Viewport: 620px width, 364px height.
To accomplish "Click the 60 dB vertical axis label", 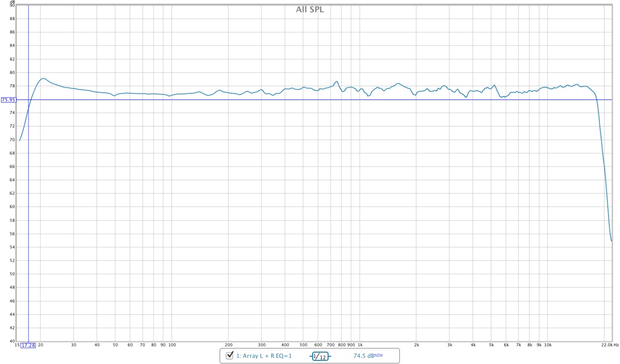I will 12,207.
